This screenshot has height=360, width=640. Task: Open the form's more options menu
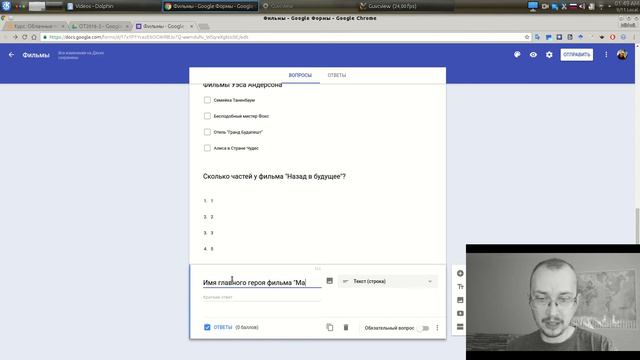pyautogui.click(x=606, y=55)
